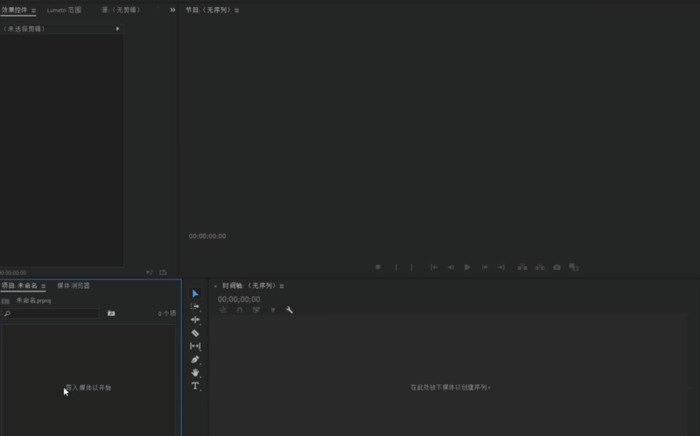Open Timeline panel menu icon
This screenshot has height=436, width=700.
282,286
